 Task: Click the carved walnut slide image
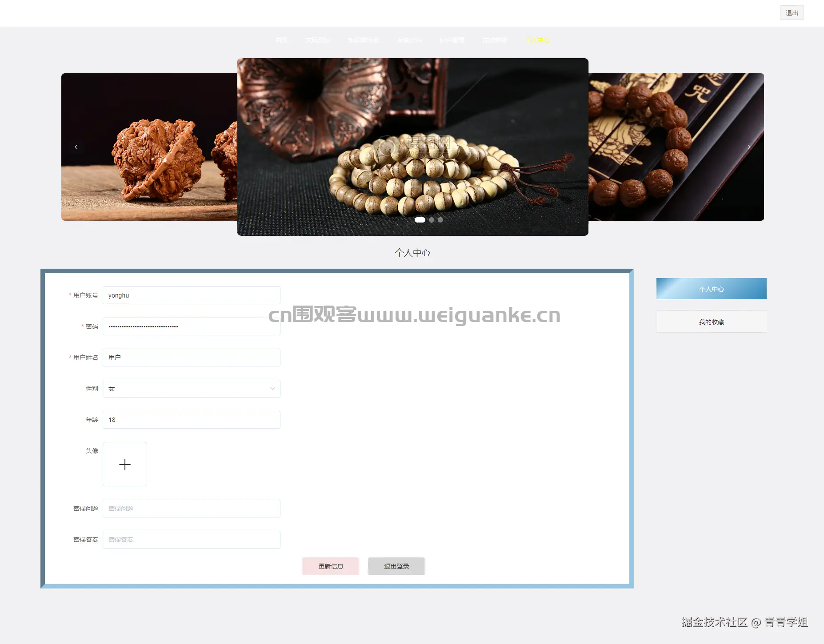[149, 147]
